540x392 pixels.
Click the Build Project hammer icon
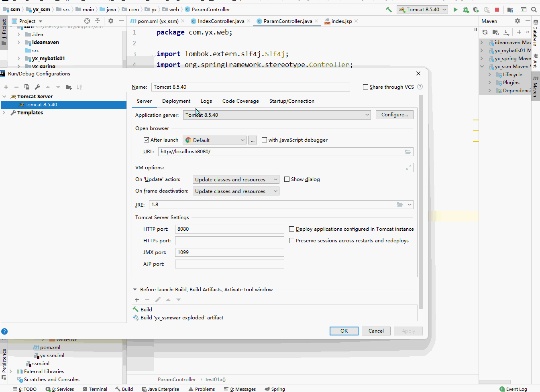click(x=389, y=10)
